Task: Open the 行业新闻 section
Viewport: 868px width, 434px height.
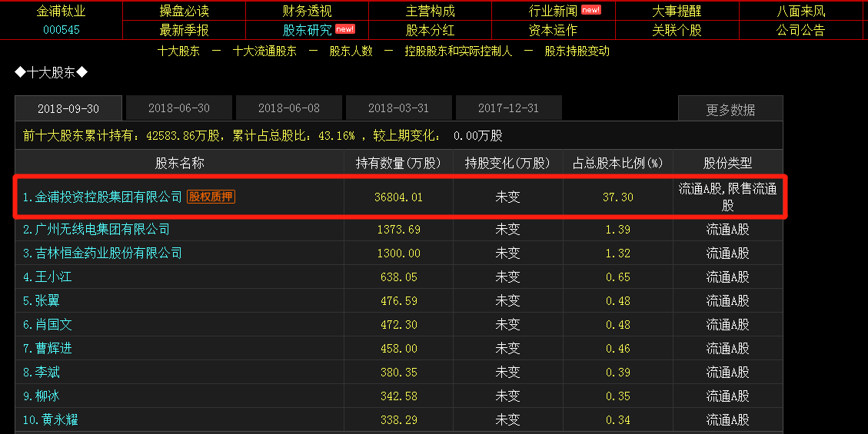Action: tap(553, 11)
